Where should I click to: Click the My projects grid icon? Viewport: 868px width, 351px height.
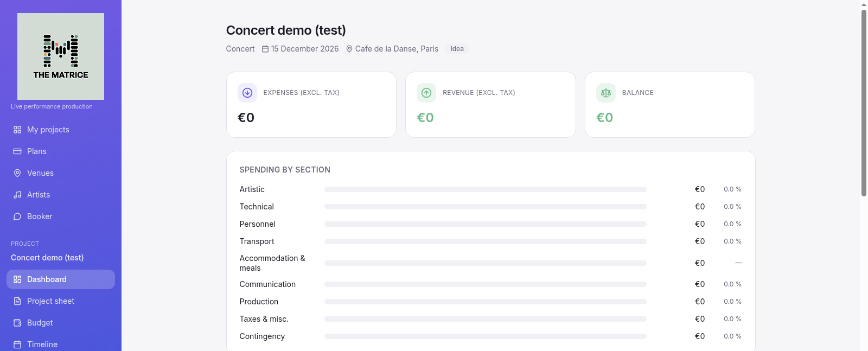[17, 130]
